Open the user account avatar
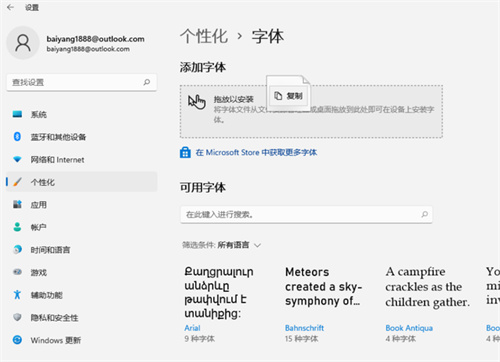The width and height of the screenshot is (500, 362). [23, 43]
